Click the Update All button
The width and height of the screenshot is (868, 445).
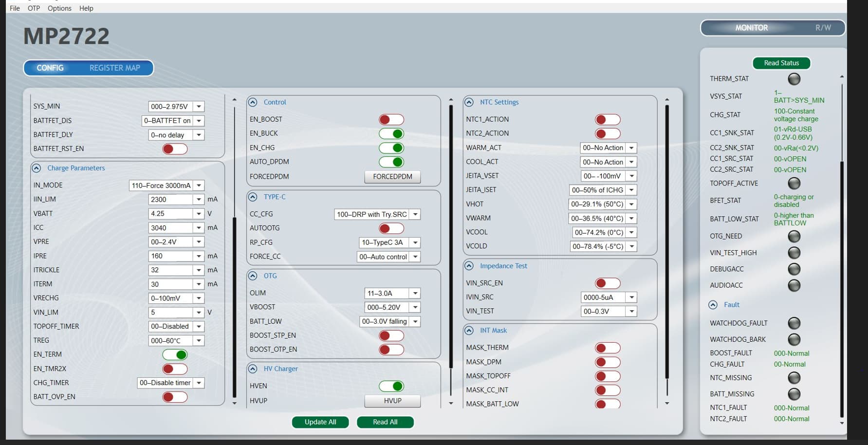pos(320,422)
